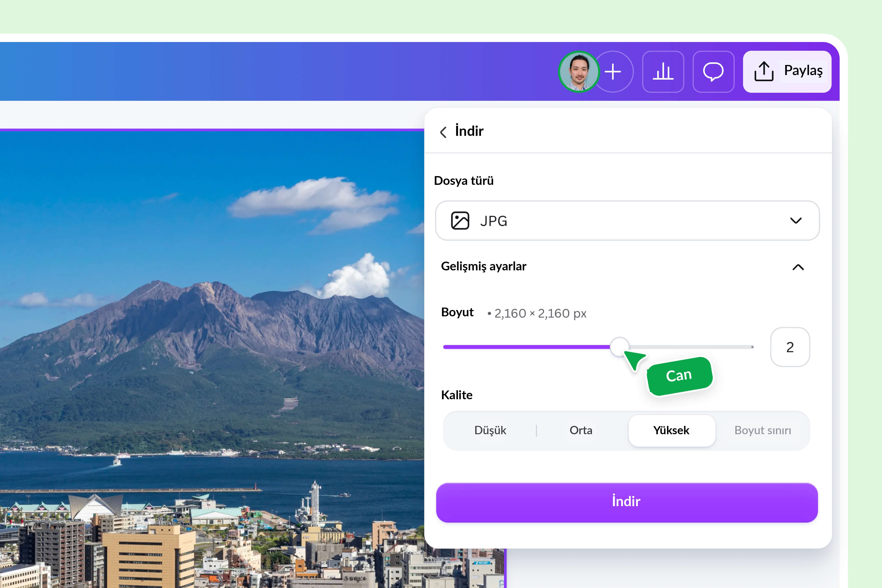Click the purple İndir download button
882x588 pixels.
[627, 502]
